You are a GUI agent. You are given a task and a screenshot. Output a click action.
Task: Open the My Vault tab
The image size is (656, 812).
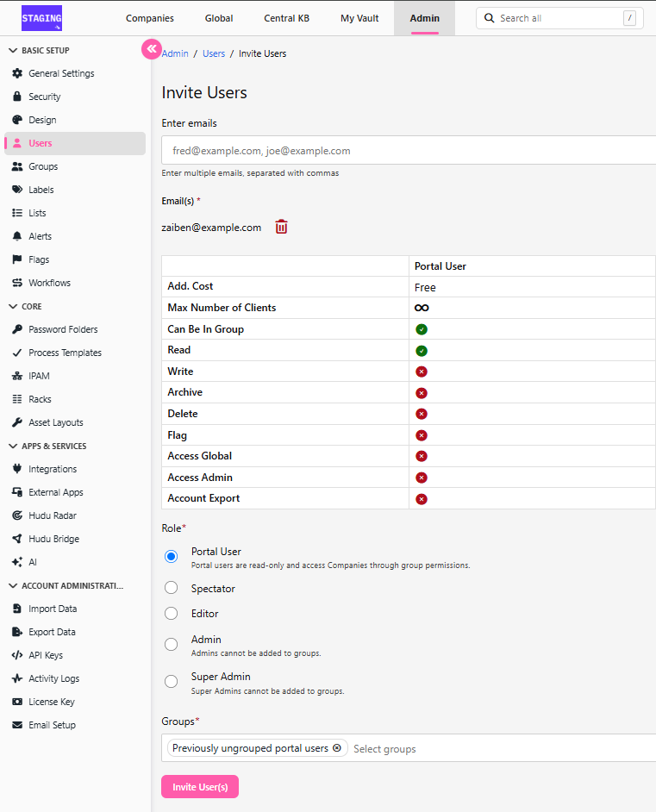pos(359,18)
